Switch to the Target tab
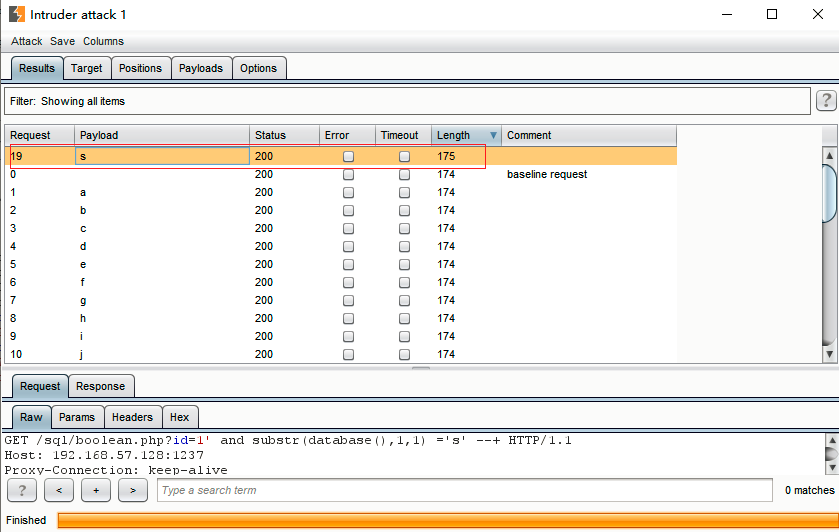The width and height of the screenshot is (839, 532). [x=87, y=69]
